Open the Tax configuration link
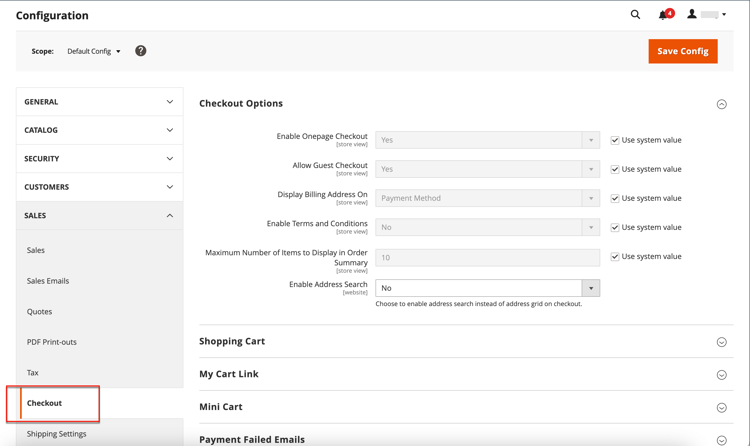 (33, 373)
